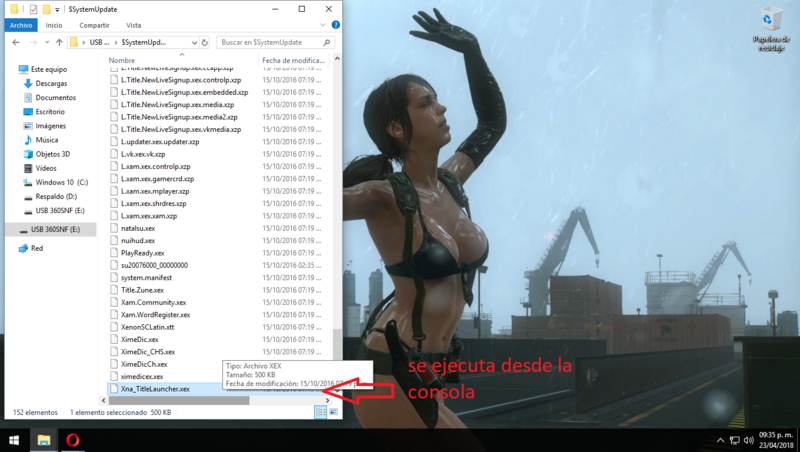The width and height of the screenshot is (800, 452).
Task: Sort by Fecha de modifica... column
Action: click(x=293, y=60)
